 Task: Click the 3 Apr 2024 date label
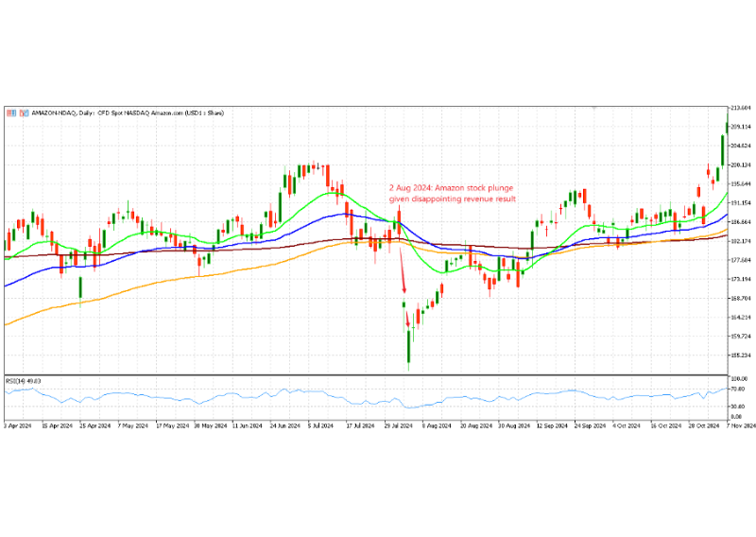click(x=18, y=426)
